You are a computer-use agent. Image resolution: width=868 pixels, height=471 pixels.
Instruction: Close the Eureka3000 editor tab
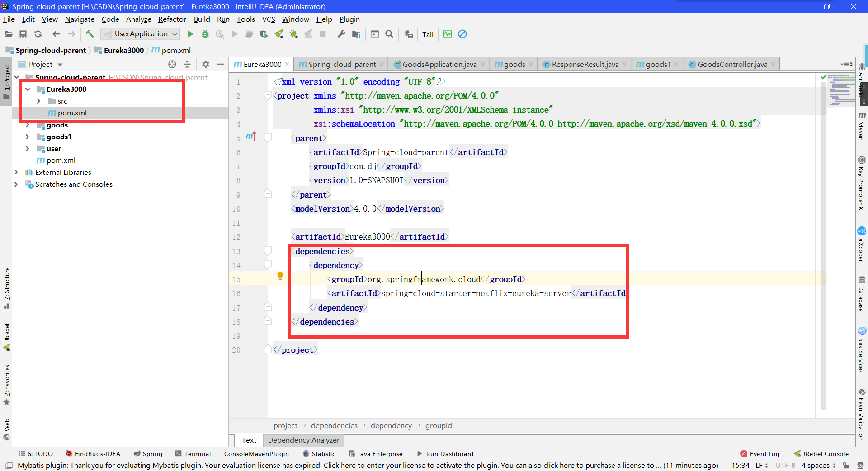coord(287,64)
